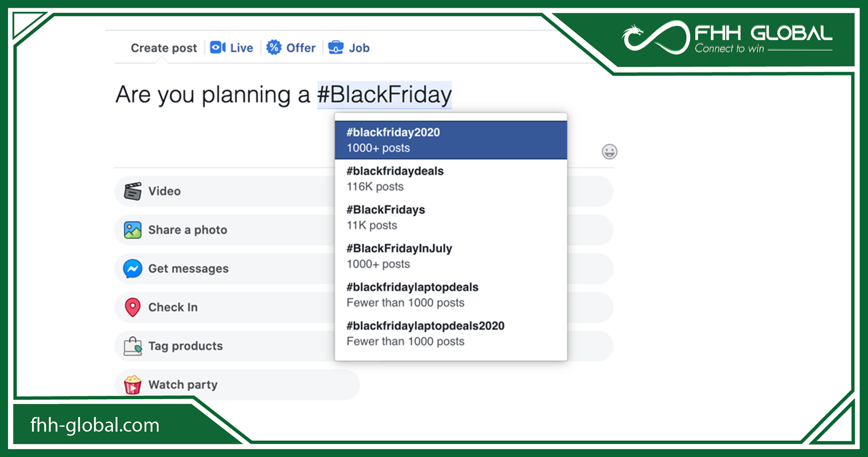868x457 pixels.
Task: Click the Share a photo image icon
Action: [132, 230]
